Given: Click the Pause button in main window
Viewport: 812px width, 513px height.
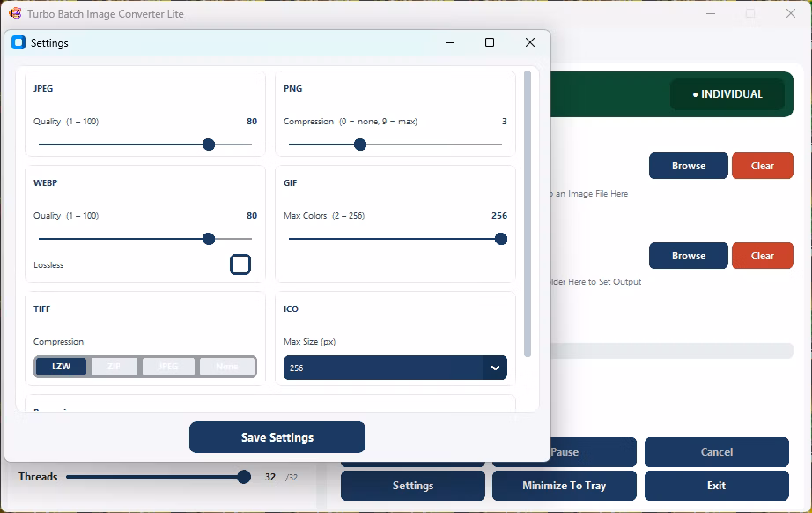Looking at the screenshot, I should (593, 452).
